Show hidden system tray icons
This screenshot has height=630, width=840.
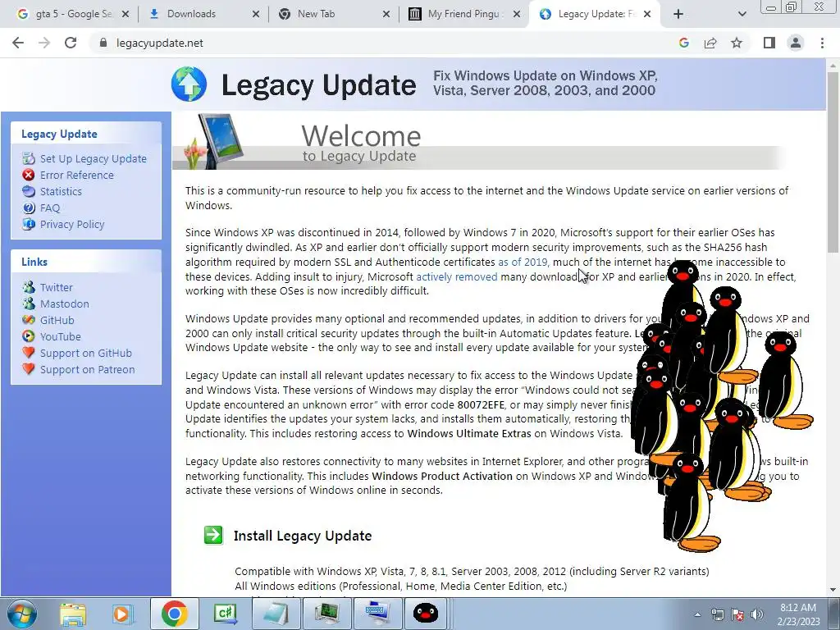pyautogui.click(x=697, y=614)
